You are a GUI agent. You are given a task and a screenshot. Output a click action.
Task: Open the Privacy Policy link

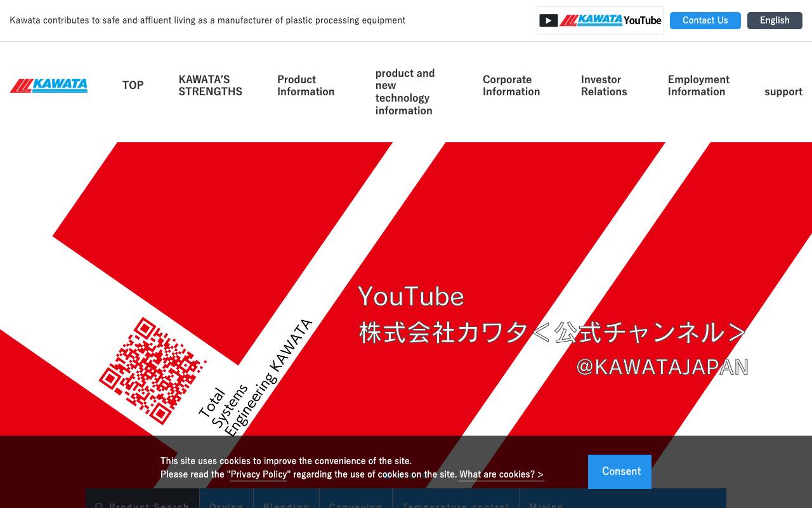258,474
